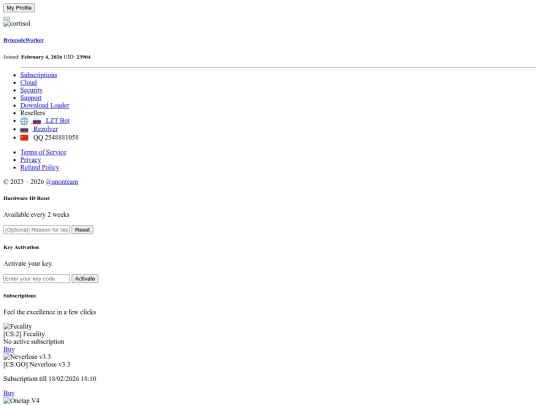The image size is (540, 405).
Task: Click the globe icon beside LZT Bot
Action: [x=24, y=121]
